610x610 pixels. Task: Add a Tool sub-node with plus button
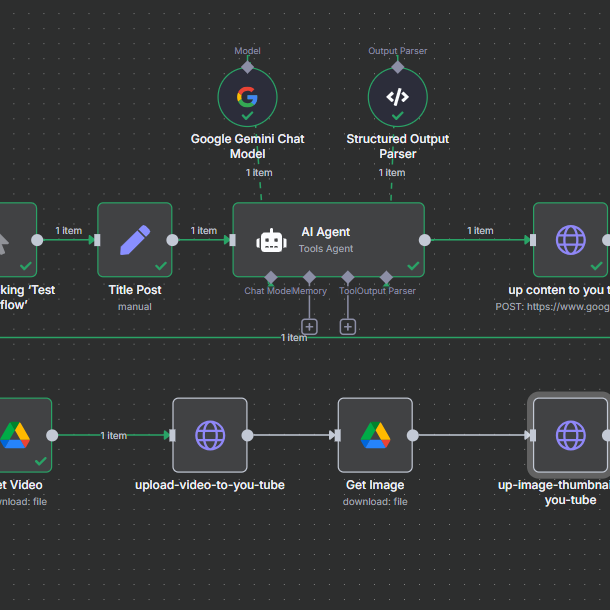click(348, 327)
